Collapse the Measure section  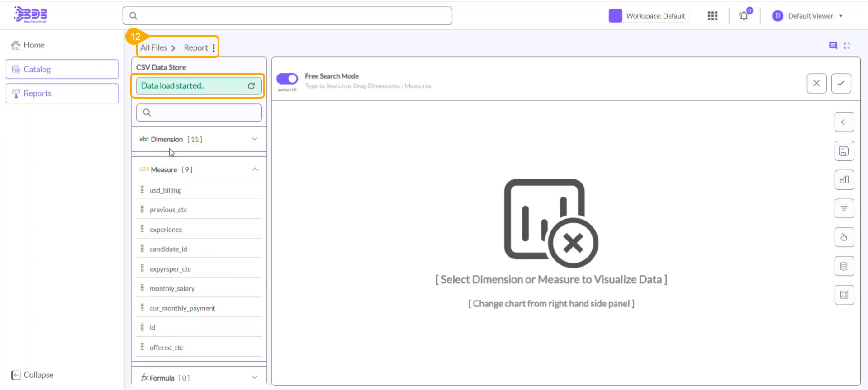click(x=255, y=169)
